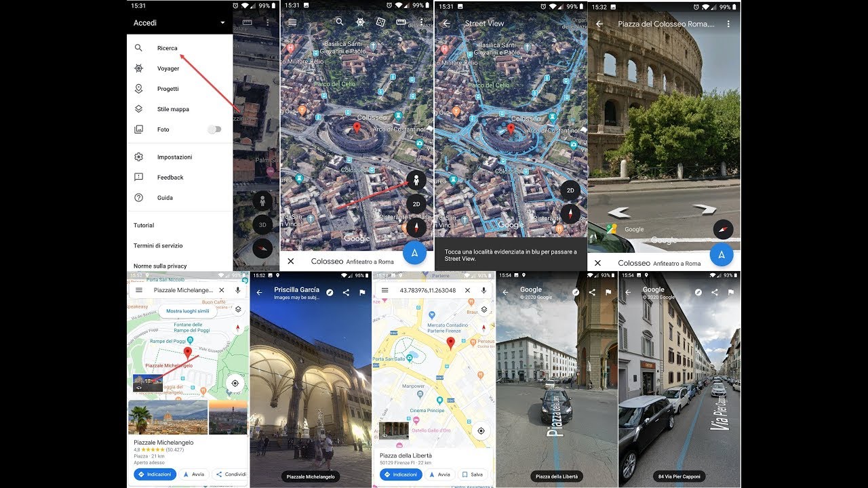
Task: Tap compass icon on Priscilla García photo
Action: 330,293
